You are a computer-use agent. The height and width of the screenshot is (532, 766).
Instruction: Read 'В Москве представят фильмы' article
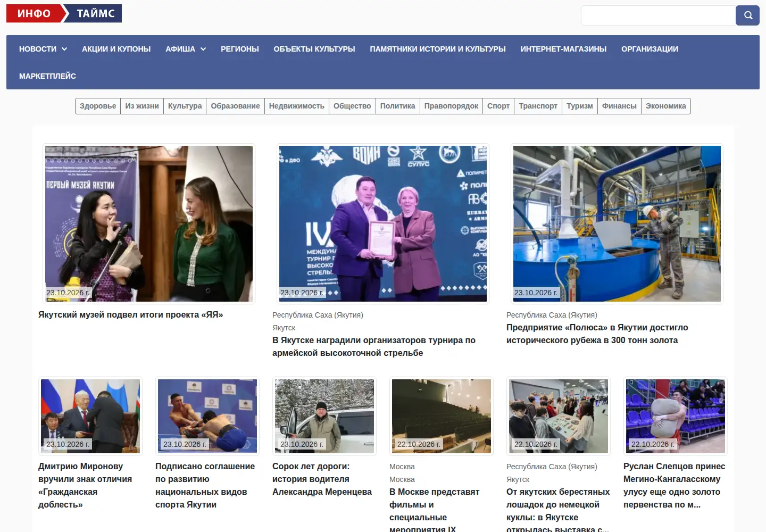point(435,511)
